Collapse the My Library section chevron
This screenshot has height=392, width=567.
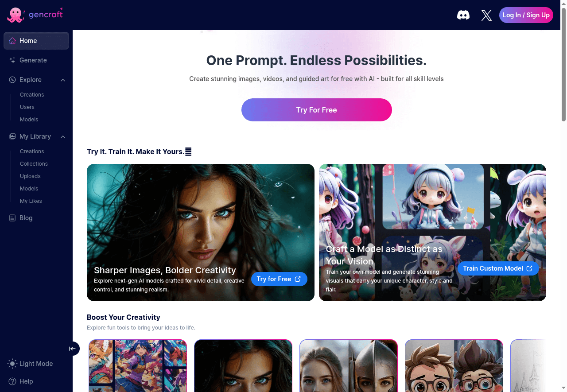click(x=63, y=136)
